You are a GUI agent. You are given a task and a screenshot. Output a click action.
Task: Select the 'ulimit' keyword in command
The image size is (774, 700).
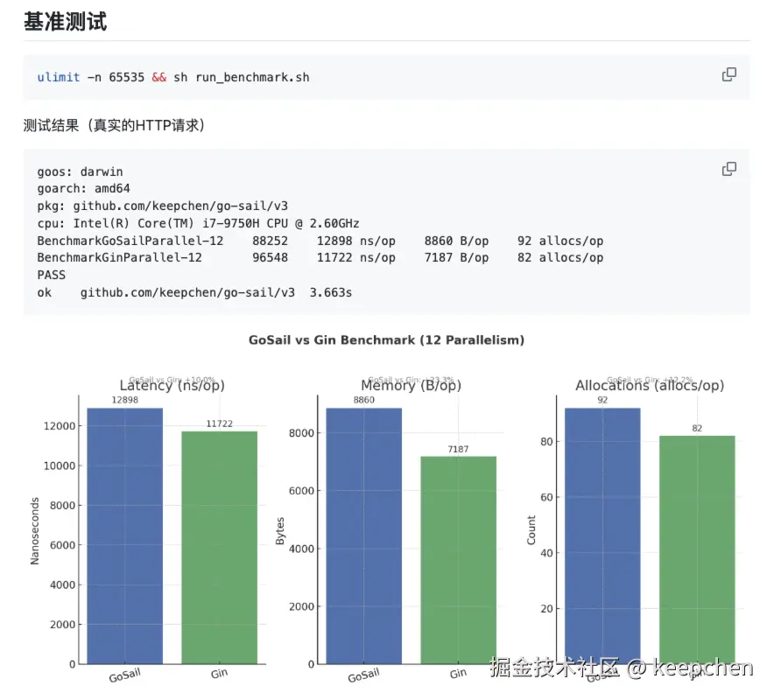pyautogui.click(x=59, y=78)
